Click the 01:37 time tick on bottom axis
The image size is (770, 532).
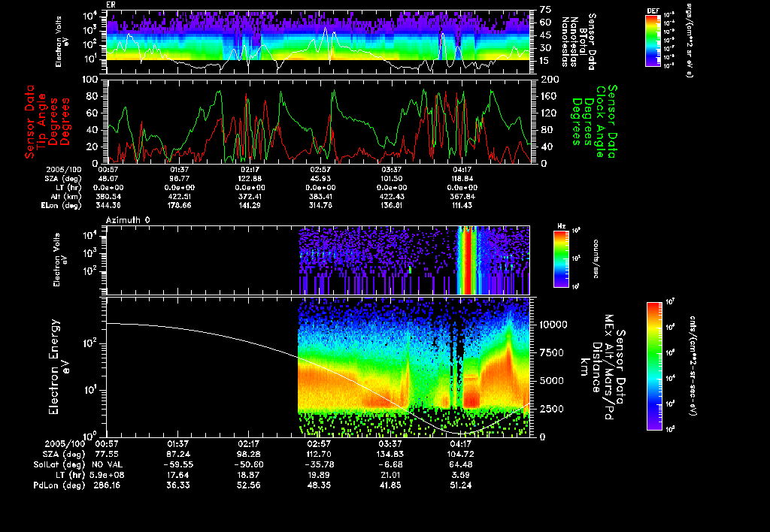pos(177,444)
